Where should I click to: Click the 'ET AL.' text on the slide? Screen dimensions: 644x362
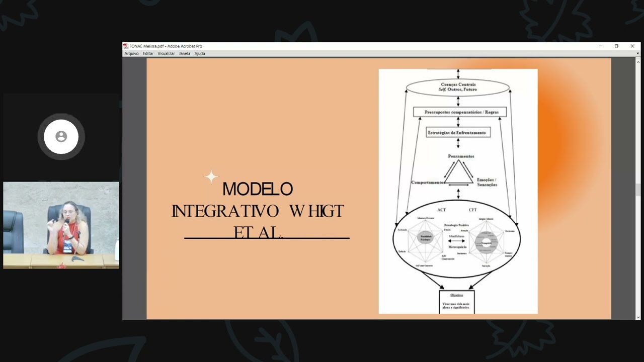[259, 232]
